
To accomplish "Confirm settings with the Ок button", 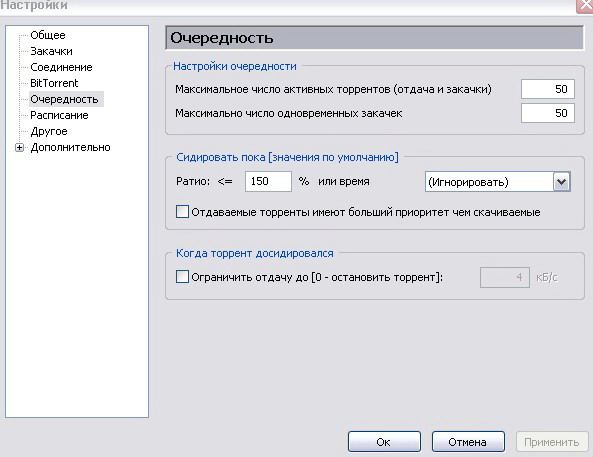I will (384, 442).
